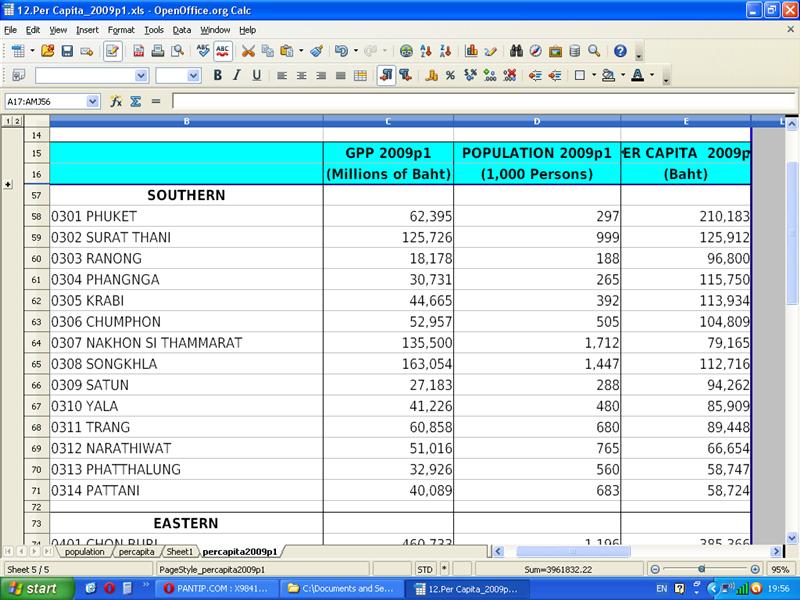
Task: Expand the hidden rows group with plus button
Action: [x=8, y=184]
